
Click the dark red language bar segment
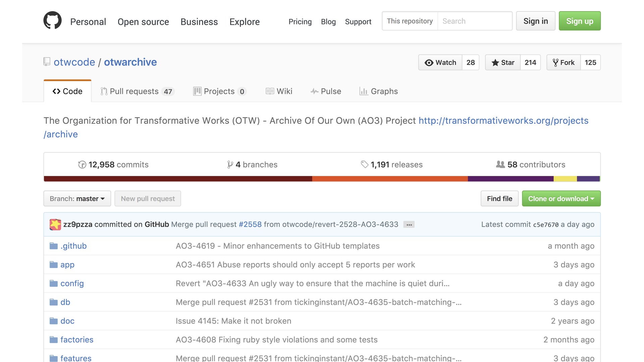(x=178, y=179)
